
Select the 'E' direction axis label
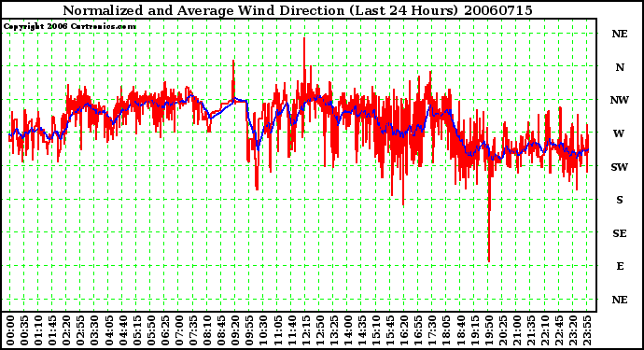point(620,266)
